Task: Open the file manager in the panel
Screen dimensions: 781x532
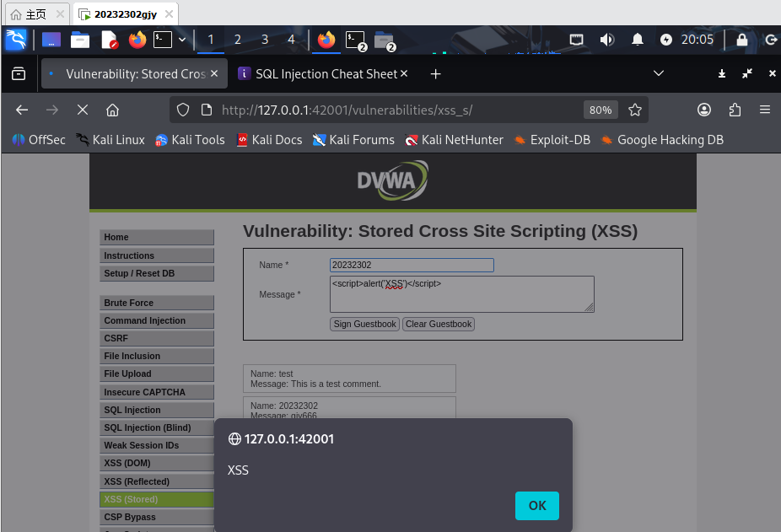Action: [x=79, y=40]
